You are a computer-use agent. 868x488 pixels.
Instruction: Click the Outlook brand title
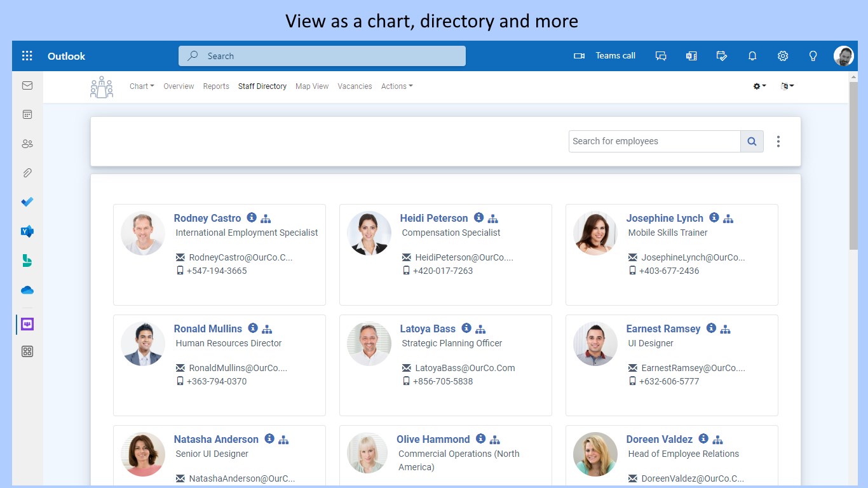[x=66, y=56]
